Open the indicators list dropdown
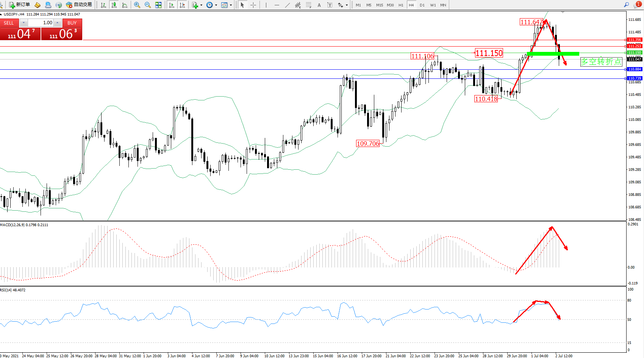Viewport: 644px width, 358px height. tap(197, 5)
